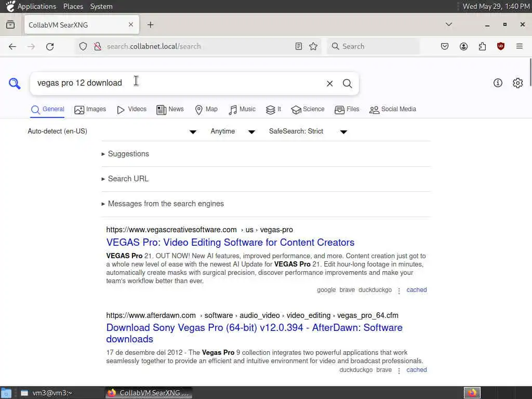This screenshot has height=399, width=532.
Task: Open the Applications menu
Action: [37, 6]
